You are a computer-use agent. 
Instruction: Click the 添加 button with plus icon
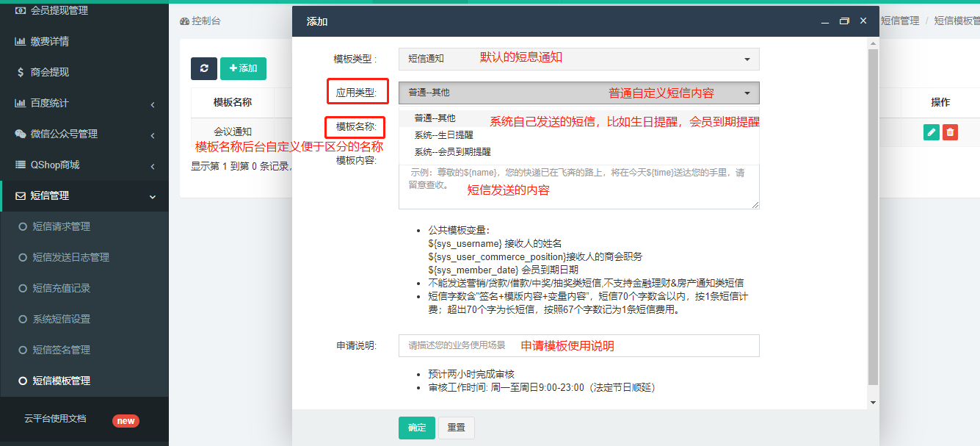click(x=243, y=68)
